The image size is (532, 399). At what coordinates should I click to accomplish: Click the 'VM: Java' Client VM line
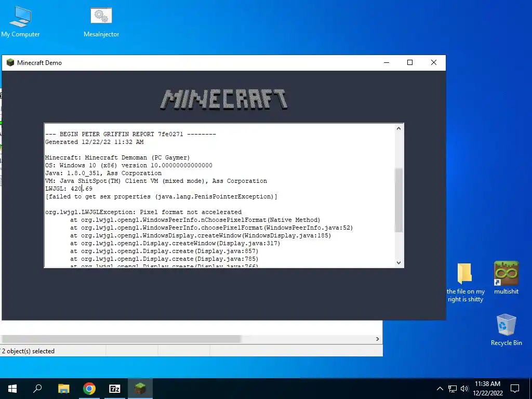[156, 181]
